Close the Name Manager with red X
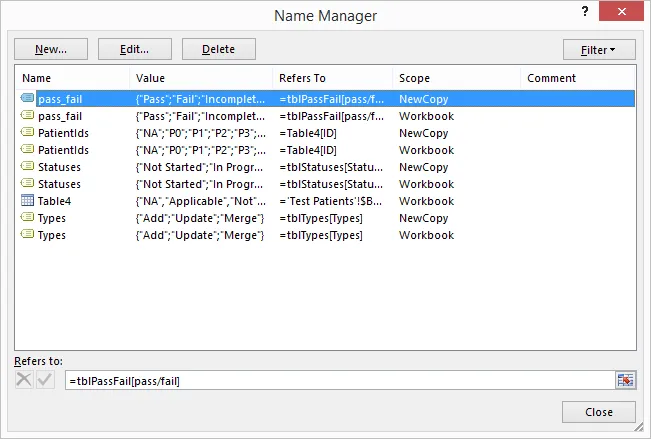 [622, 11]
